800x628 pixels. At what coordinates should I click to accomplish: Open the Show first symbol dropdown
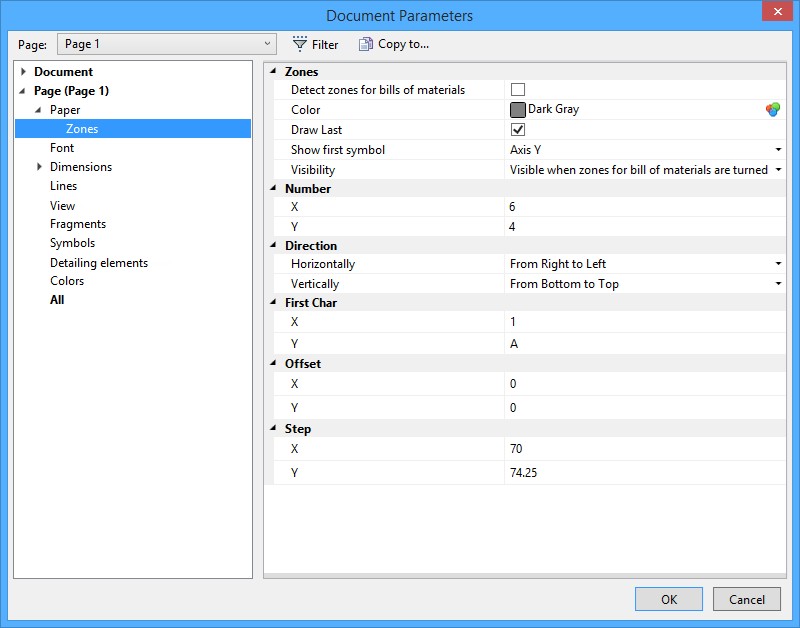coord(777,150)
